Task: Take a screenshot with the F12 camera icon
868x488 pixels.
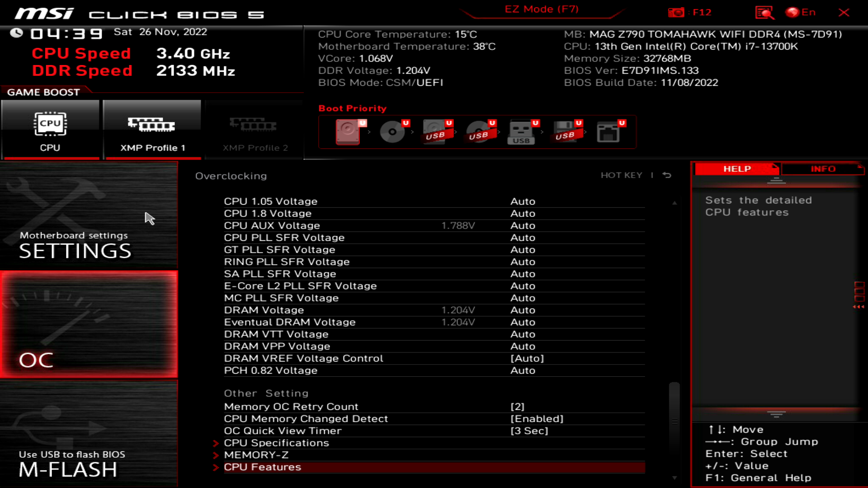Action: click(x=676, y=12)
